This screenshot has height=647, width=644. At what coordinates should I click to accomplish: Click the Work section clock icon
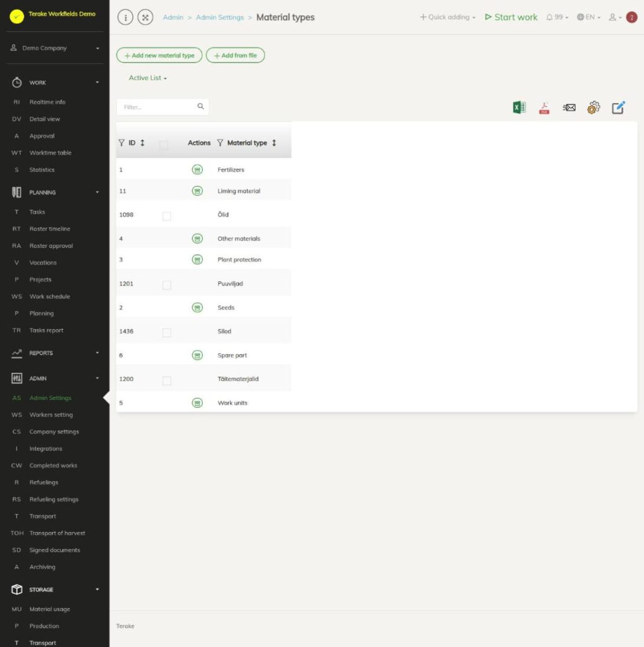16,82
